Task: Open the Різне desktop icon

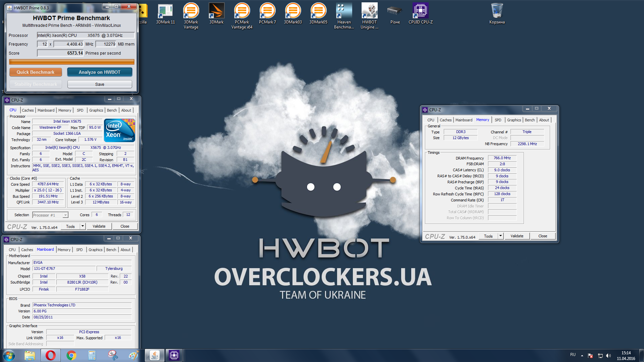Action: pyautogui.click(x=395, y=14)
